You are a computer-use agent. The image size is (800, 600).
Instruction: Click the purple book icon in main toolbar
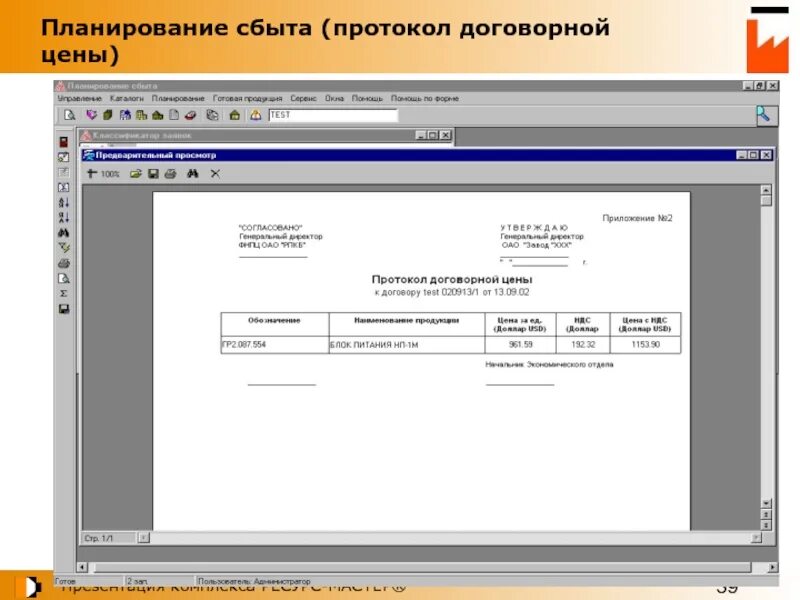click(x=91, y=115)
